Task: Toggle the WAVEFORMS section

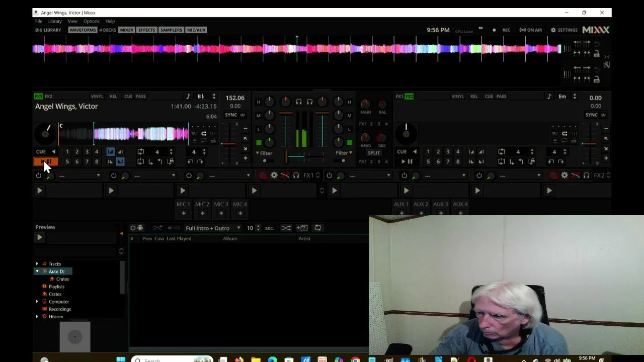Action: point(83,30)
